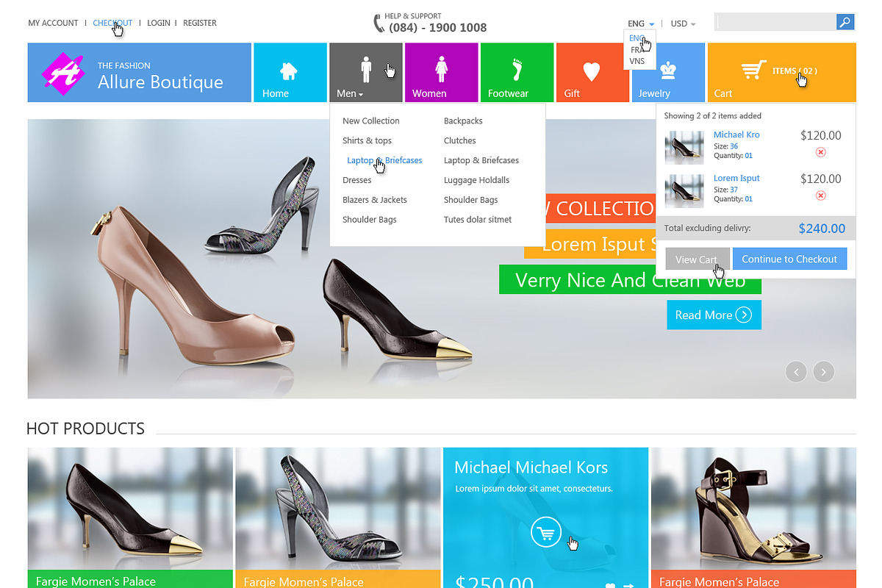
Task: Open the Footwear footprint tile
Action: click(517, 72)
